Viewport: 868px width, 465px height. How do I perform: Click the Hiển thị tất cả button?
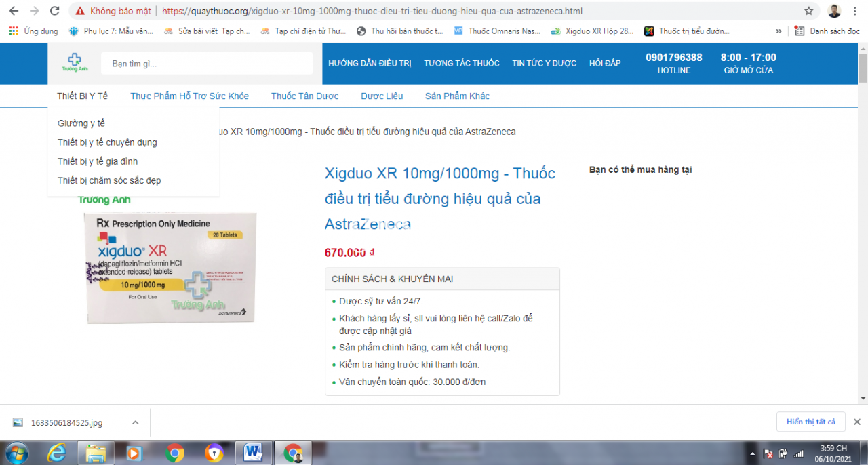(810, 422)
